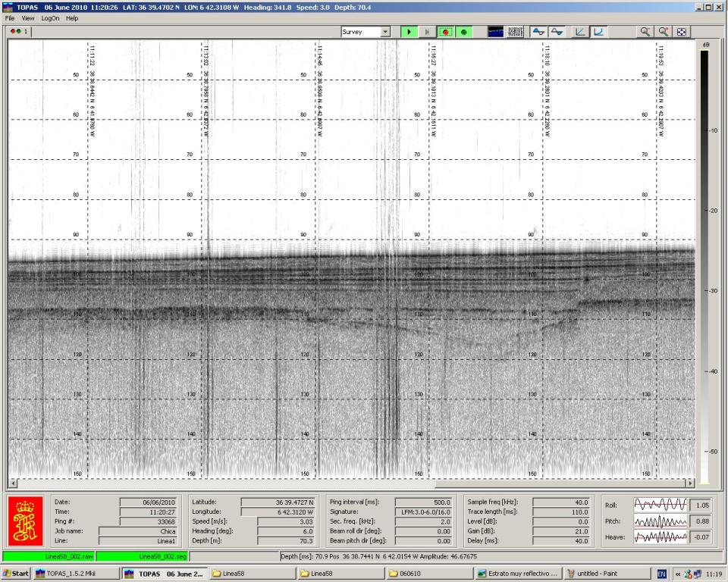Click the Windows Start button

click(x=15, y=574)
